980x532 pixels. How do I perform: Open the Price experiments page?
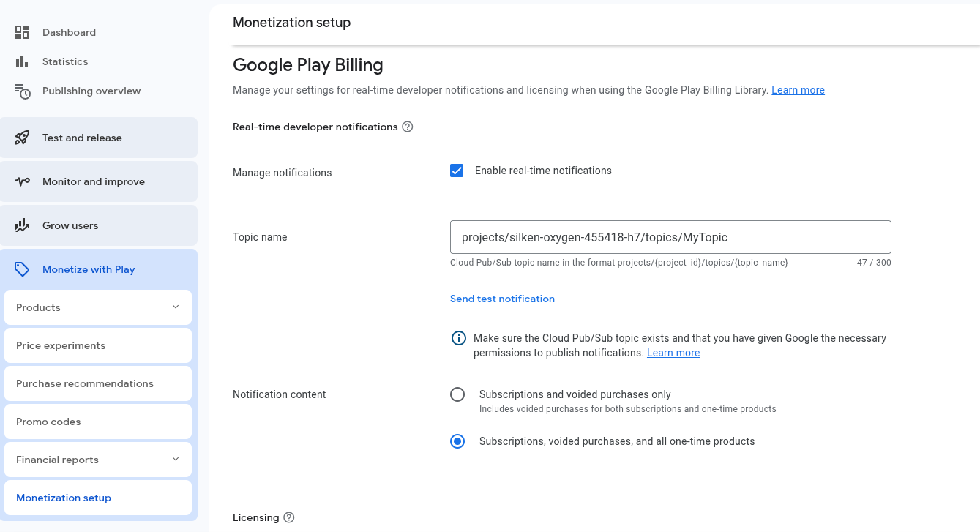coord(61,345)
